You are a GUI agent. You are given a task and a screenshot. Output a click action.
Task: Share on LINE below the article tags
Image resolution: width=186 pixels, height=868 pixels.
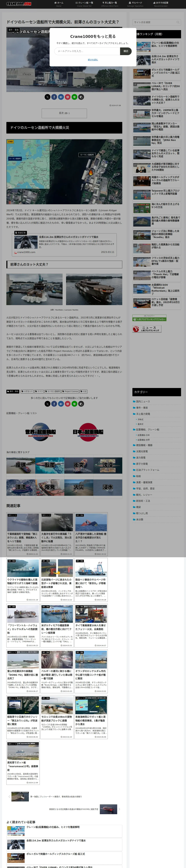tap(74, 404)
